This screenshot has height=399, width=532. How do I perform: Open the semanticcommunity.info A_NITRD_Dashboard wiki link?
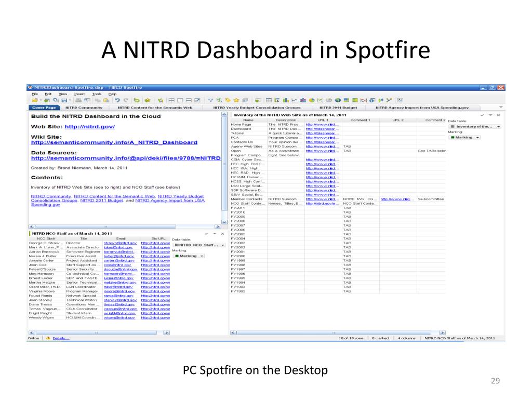(x=114, y=142)
